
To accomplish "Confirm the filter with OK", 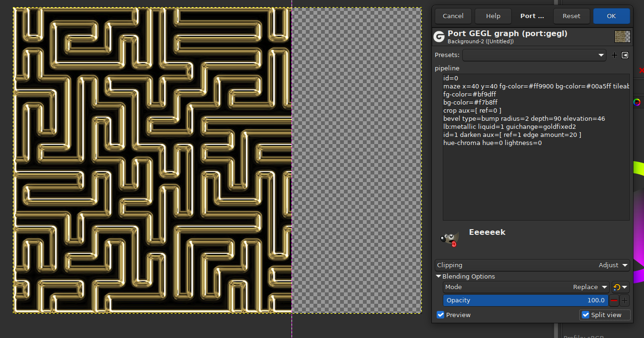I will pos(611,16).
